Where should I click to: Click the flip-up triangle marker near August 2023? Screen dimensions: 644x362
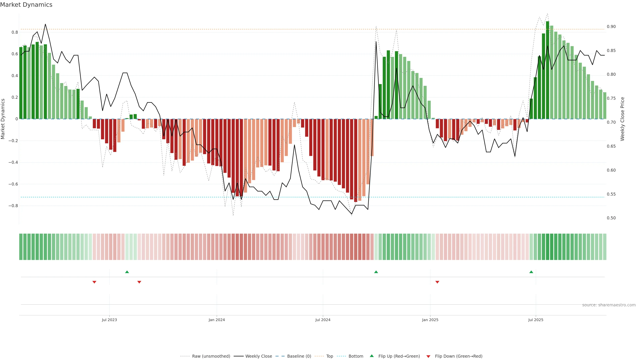[x=127, y=272]
